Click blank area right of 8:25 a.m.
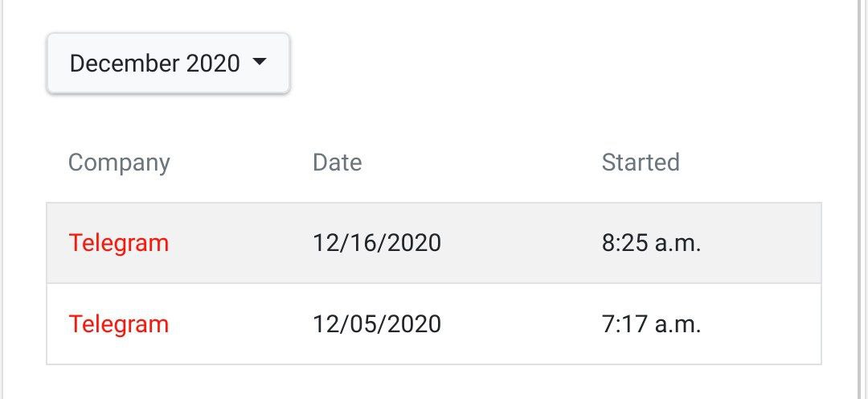 (x=761, y=243)
